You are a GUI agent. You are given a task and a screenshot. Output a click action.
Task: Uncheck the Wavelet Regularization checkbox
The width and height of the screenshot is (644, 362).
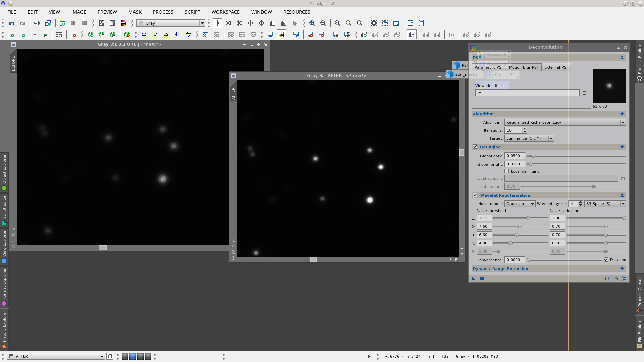(x=475, y=195)
